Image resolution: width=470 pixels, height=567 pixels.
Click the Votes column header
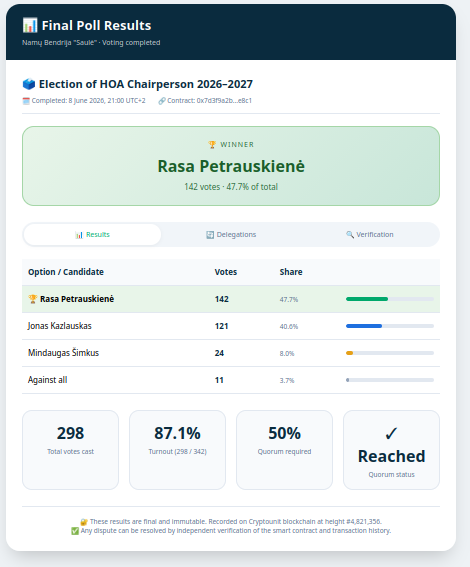tap(226, 272)
